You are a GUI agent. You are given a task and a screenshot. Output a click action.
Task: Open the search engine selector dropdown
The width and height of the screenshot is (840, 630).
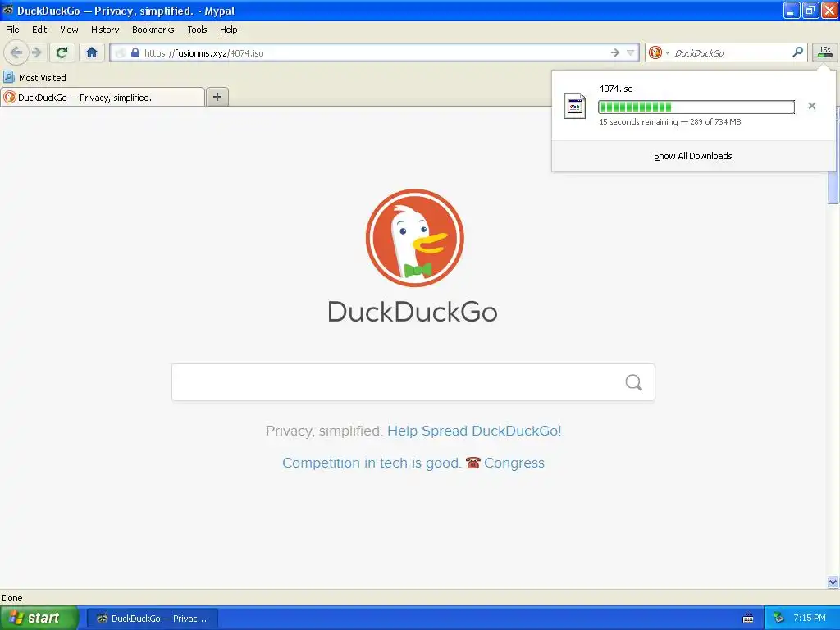click(659, 52)
